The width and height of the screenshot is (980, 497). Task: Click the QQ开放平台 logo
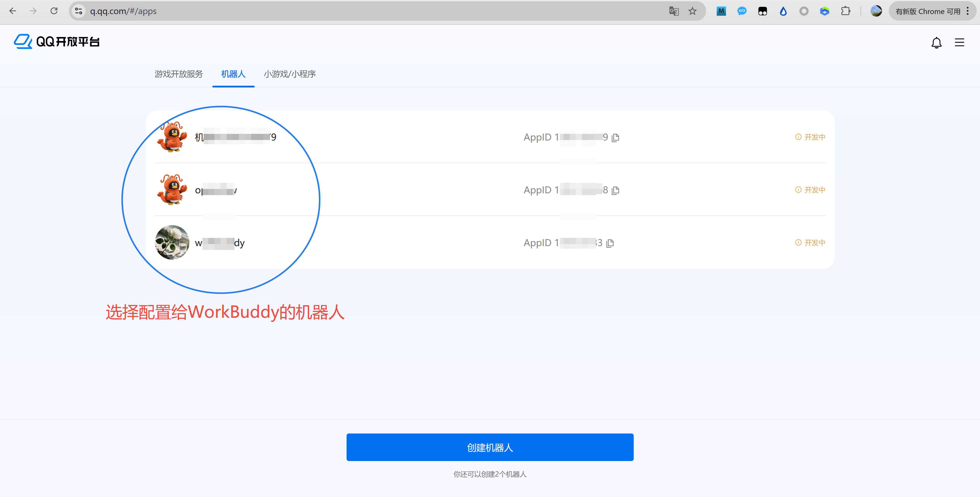[x=57, y=42]
